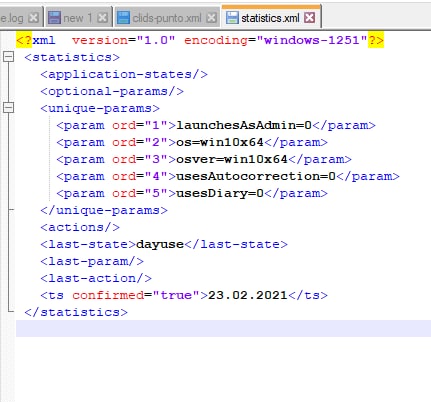Click the blue disk icon on clids-punto.xml tab
This screenshot has height=402, width=431.
point(123,18)
